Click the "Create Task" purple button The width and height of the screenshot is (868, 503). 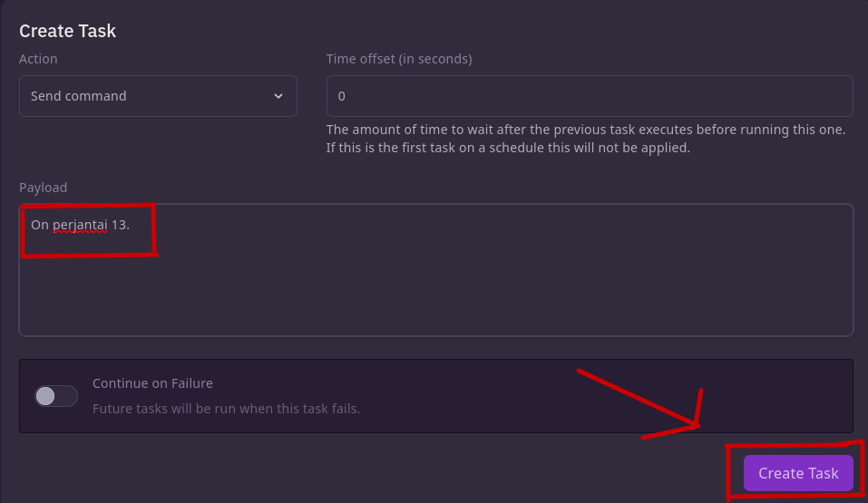click(x=798, y=473)
